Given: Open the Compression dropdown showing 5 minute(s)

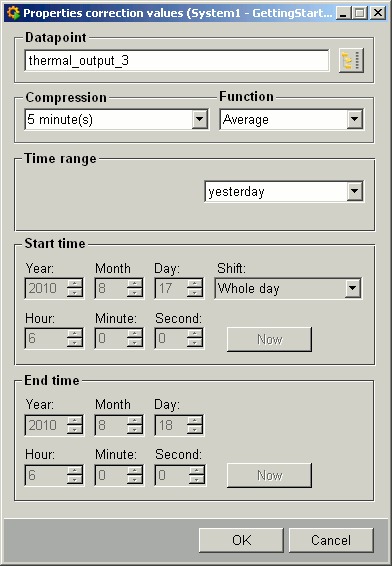Looking at the screenshot, I should pyautogui.click(x=200, y=119).
